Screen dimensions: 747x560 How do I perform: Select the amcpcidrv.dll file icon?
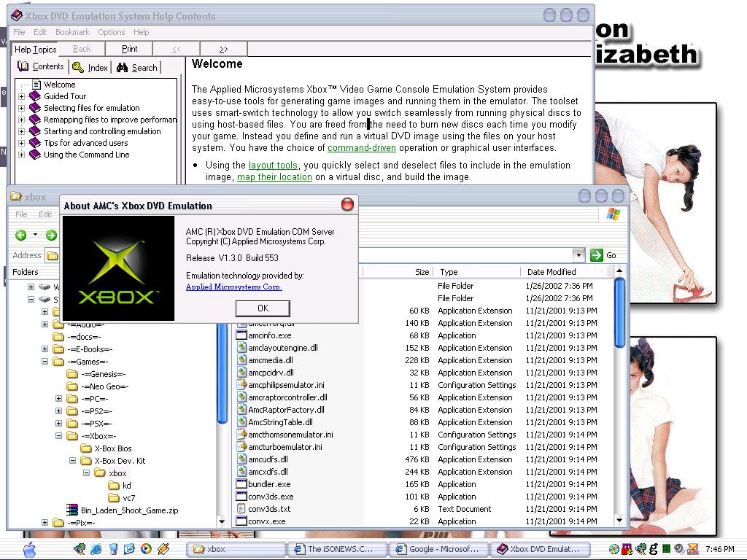click(241, 373)
